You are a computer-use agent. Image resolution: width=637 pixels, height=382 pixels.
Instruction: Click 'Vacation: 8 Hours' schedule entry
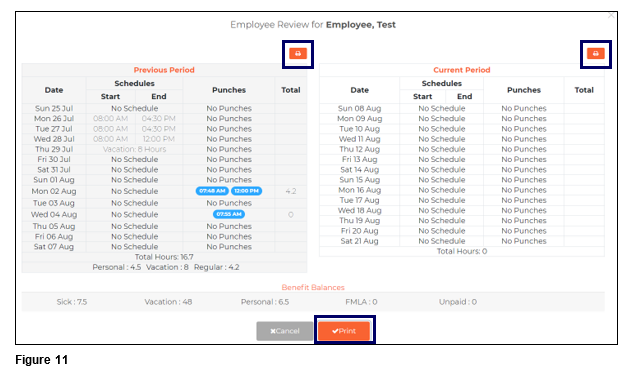coord(134,149)
